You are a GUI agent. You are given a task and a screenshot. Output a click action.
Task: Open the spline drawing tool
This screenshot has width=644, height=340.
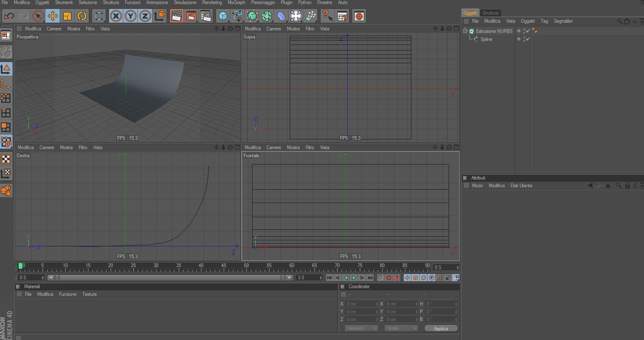[237, 16]
